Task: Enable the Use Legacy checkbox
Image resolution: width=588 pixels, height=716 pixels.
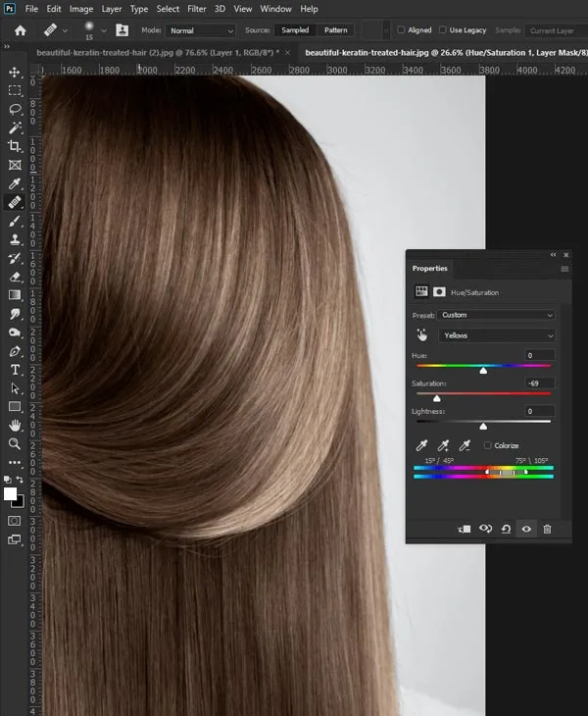Action: pyautogui.click(x=443, y=30)
